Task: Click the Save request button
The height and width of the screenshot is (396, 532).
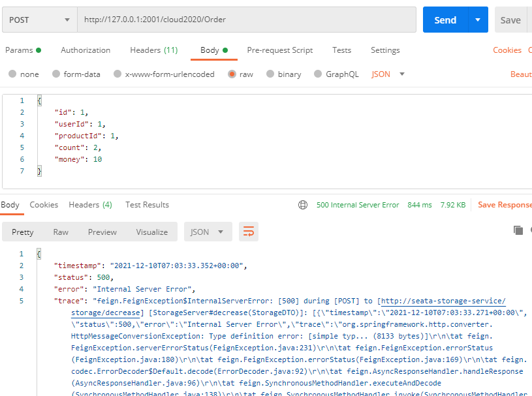Action: coord(510,20)
